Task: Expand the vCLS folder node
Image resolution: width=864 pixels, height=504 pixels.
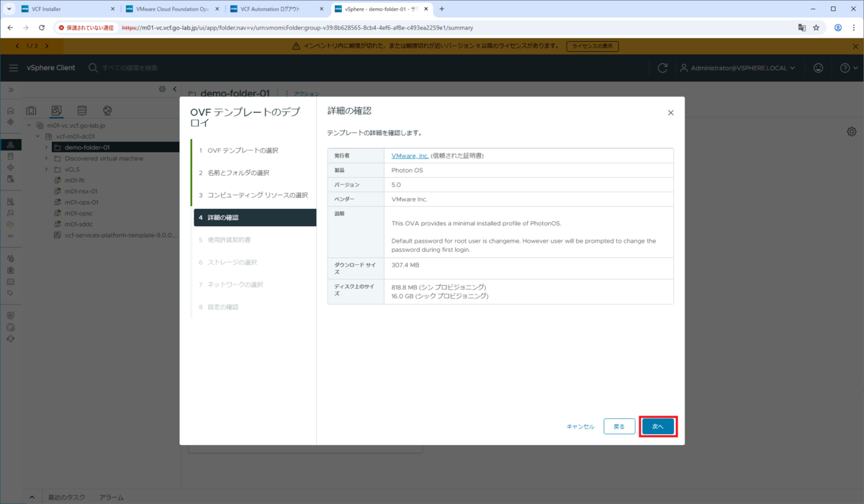Action: pyautogui.click(x=47, y=169)
